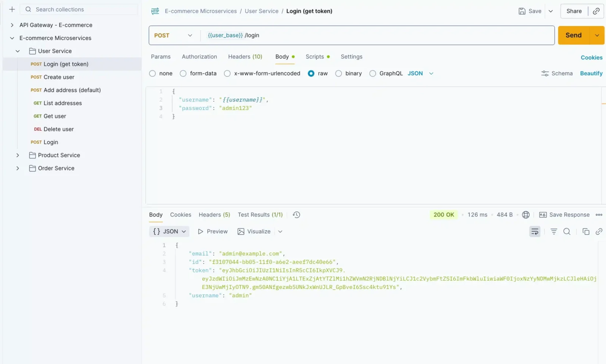
Task: Click the network globe icon in response bar
Action: pos(526,215)
